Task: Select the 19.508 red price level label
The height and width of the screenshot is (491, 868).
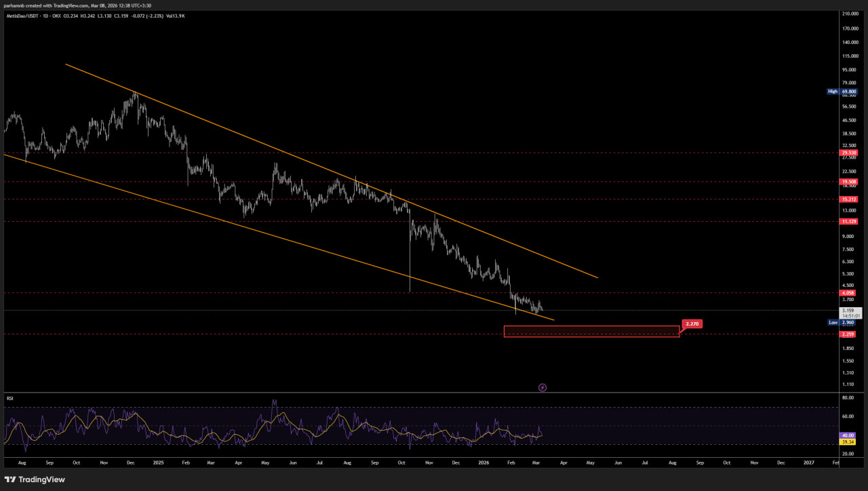Action: click(849, 182)
